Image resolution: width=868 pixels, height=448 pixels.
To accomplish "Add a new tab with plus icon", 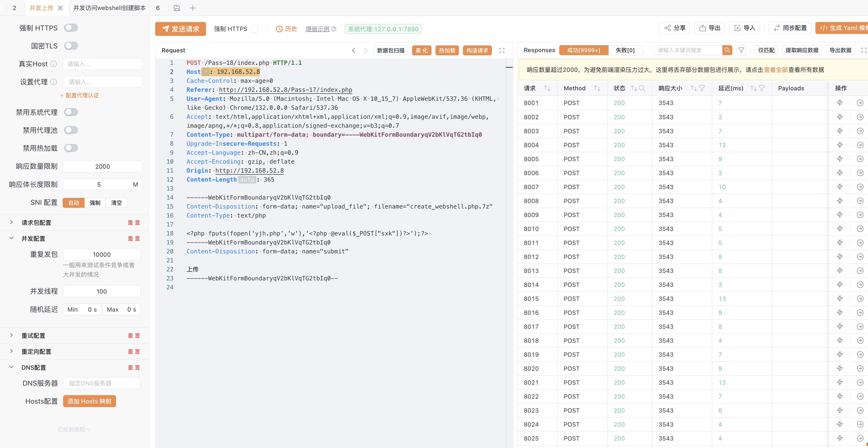I will 193,8.
